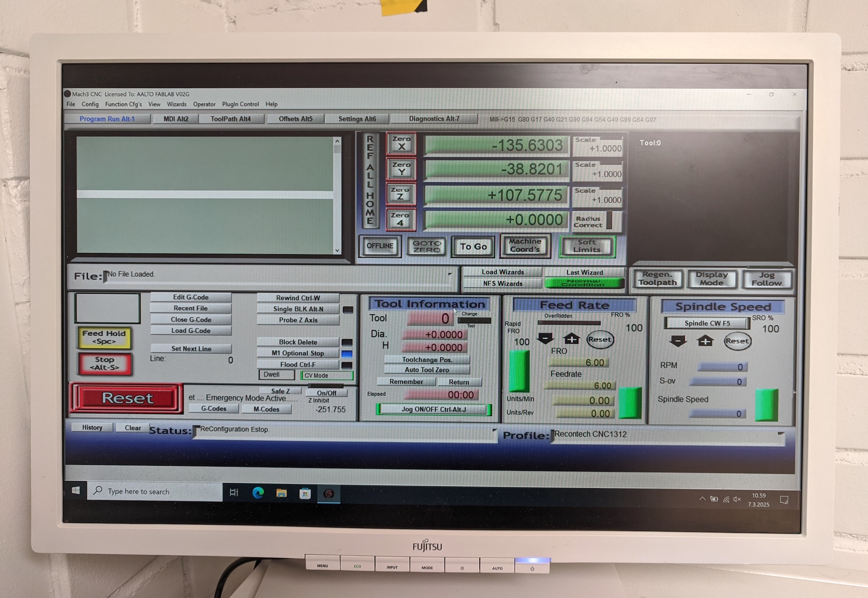Toggle Single BLK mode
Image resolution: width=868 pixels, height=598 pixels.
(298, 309)
